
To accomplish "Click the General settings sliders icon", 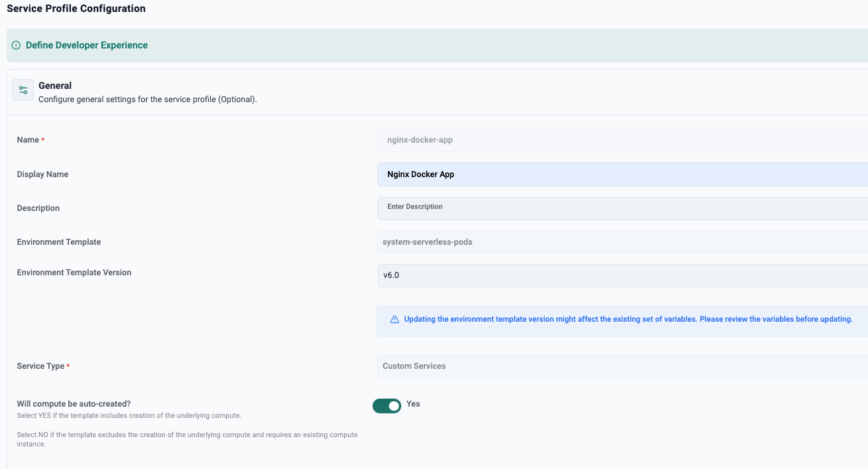I will click(23, 90).
